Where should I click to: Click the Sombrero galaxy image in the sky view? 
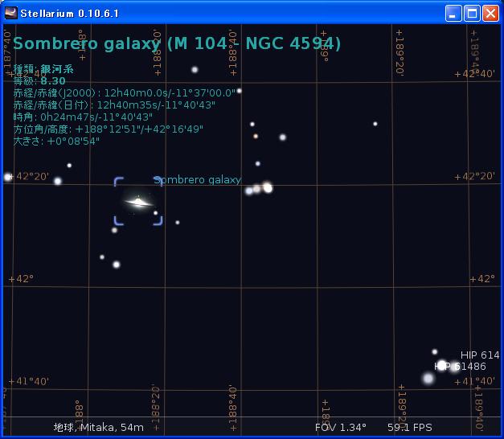(138, 202)
